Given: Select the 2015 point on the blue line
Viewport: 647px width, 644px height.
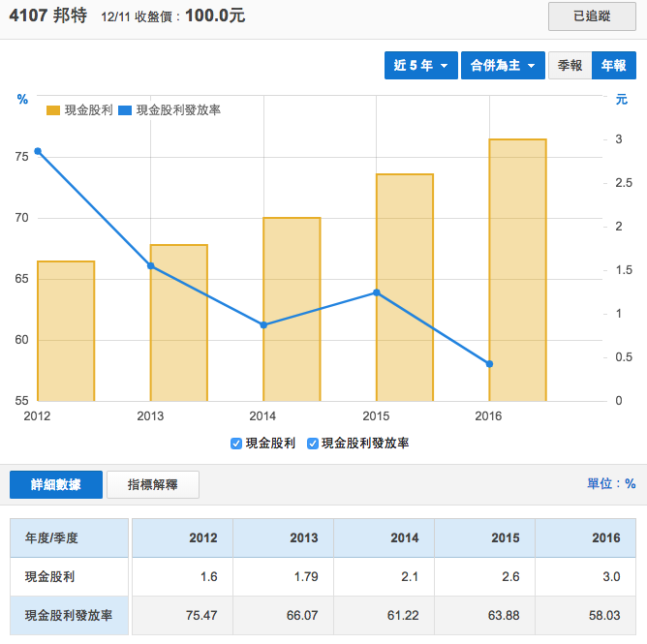Looking at the screenshot, I should 376,292.
